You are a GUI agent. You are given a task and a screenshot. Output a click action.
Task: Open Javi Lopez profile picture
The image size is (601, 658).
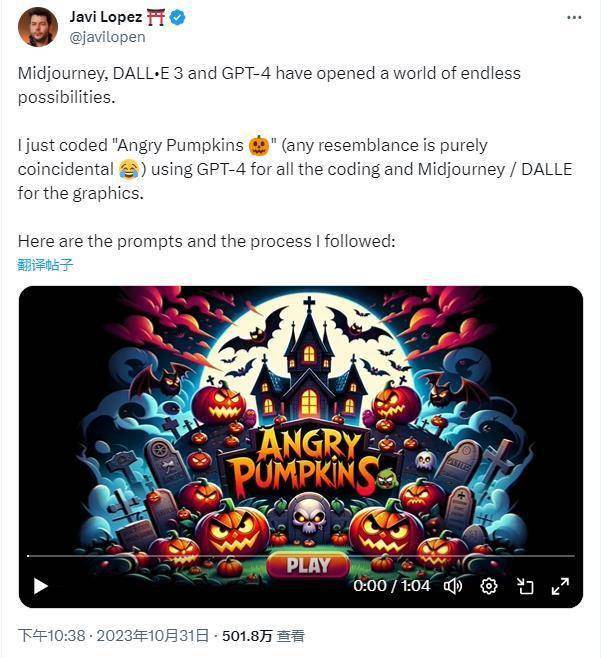[38, 27]
